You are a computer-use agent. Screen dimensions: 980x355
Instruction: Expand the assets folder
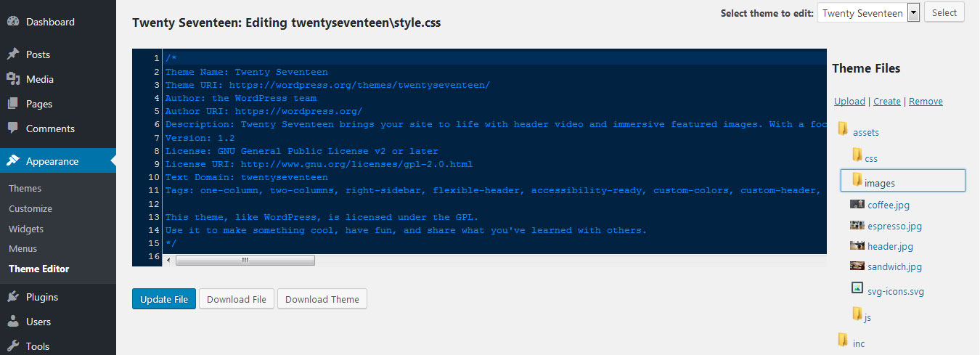tap(843, 129)
